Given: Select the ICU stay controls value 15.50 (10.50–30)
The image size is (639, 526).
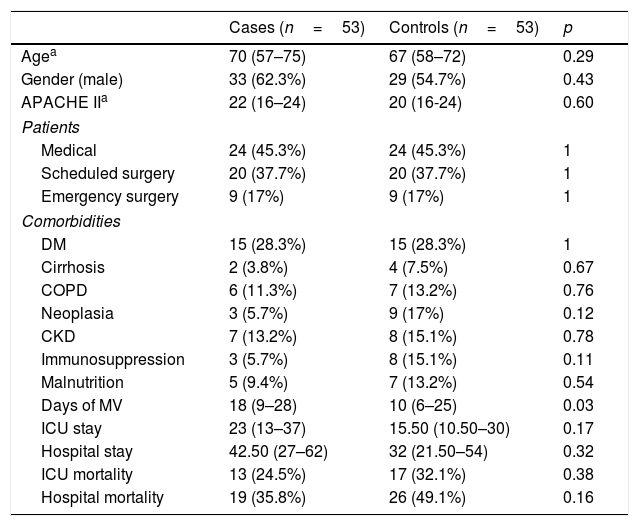Looking at the screenshot, I should (x=449, y=429).
